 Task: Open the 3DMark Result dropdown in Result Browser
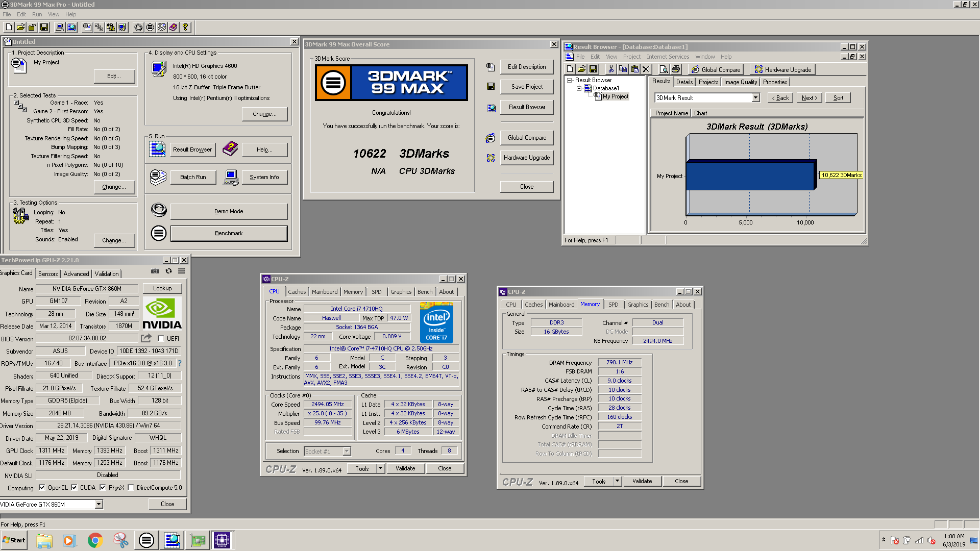pyautogui.click(x=755, y=98)
